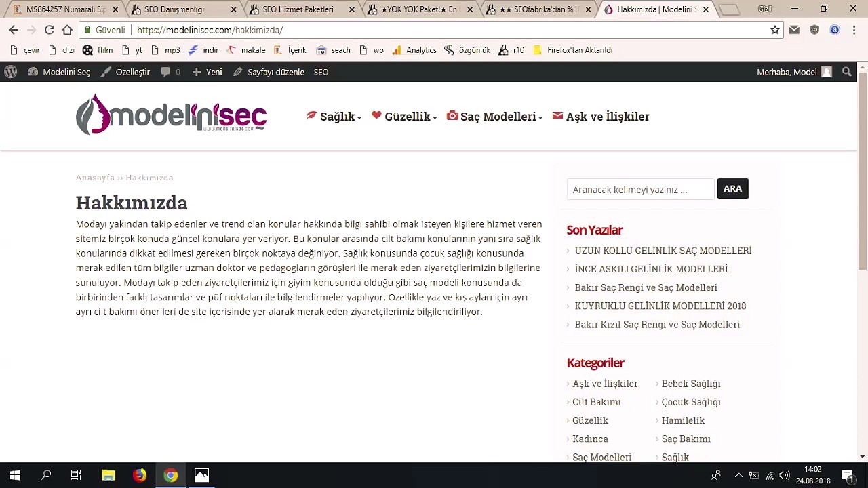Open the Modelini Seç site menu

59,72
